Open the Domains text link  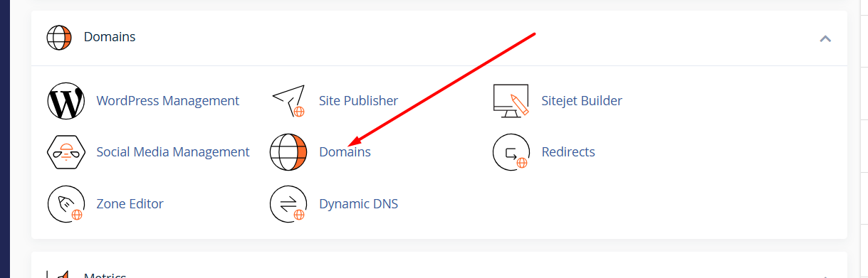(345, 152)
